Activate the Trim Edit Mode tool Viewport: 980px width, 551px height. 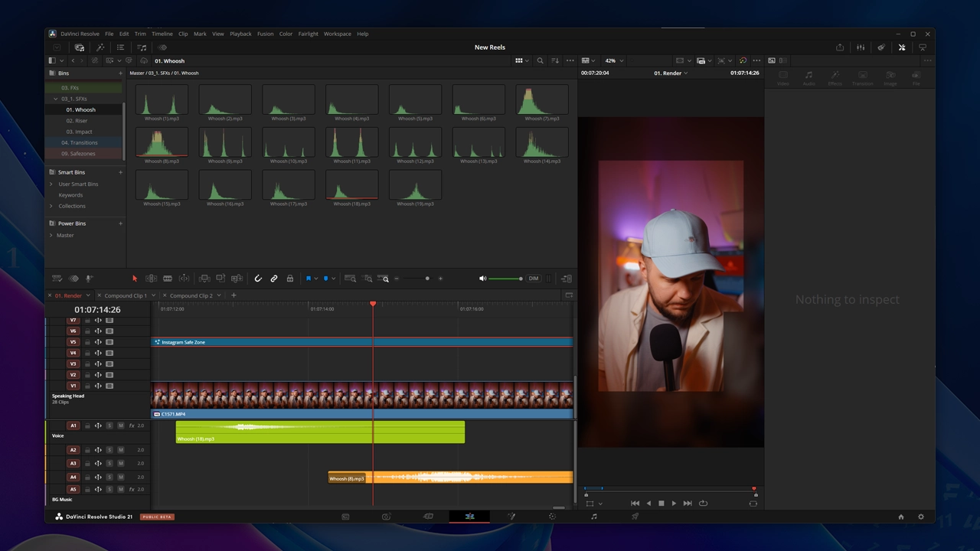tap(151, 279)
